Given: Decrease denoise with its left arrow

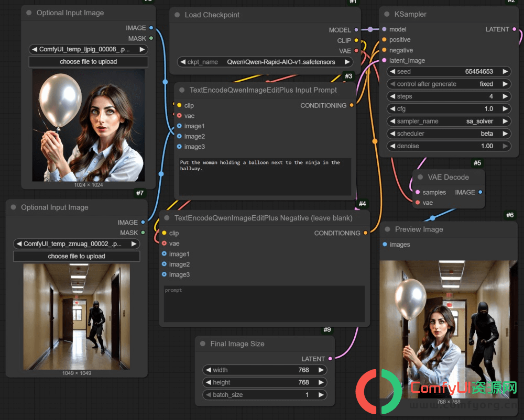Looking at the screenshot, I should (392, 146).
